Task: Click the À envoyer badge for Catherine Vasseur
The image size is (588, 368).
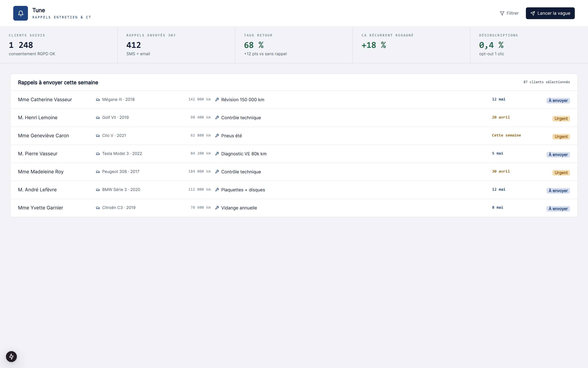Action: pyautogui.click(x=558, y=100)
